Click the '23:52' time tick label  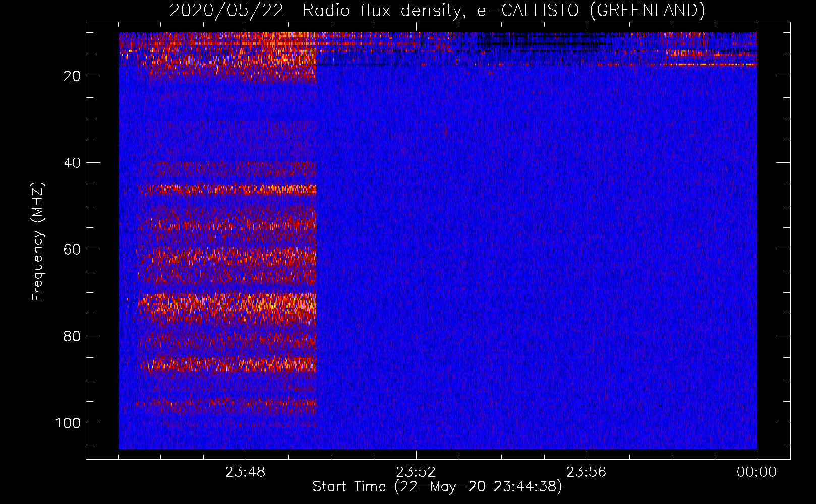(x=416, y=472)
